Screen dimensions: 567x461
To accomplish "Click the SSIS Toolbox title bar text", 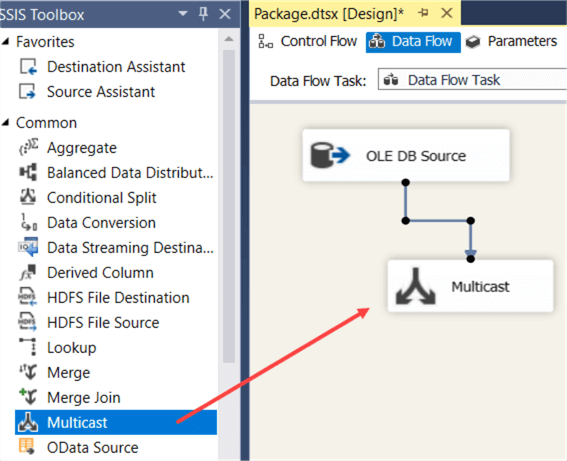I will (42, 14).
